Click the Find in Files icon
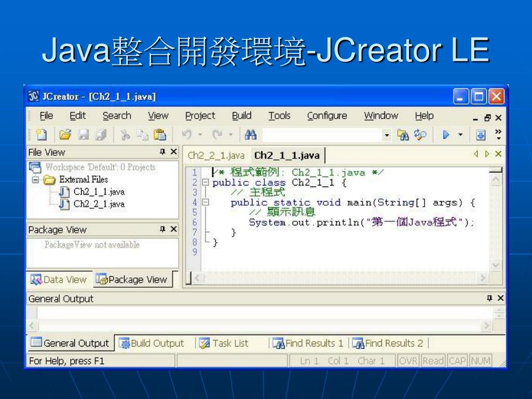Screen dimensions: 532x399 403,135
